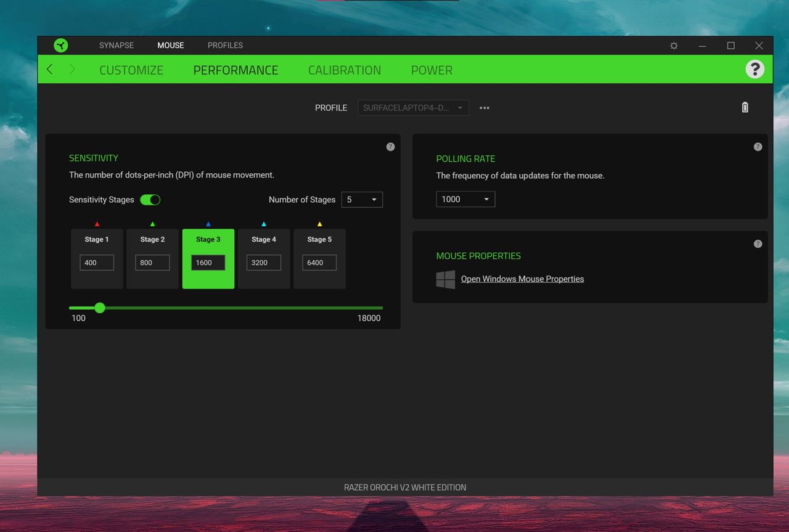The width and height of the screenshot is (789, 532).
Task: Click the Stage 4 DPI field 3200
Action: point(264,263)
